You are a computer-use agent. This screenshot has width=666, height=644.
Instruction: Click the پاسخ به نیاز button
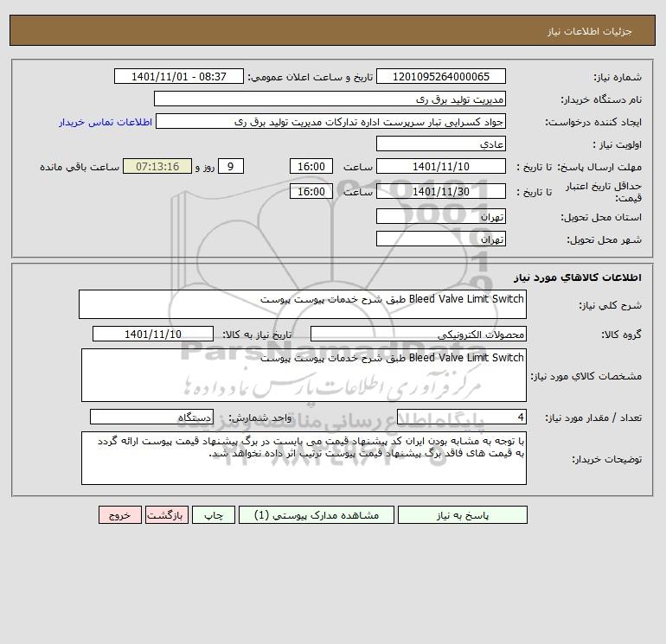coord(463,515)
